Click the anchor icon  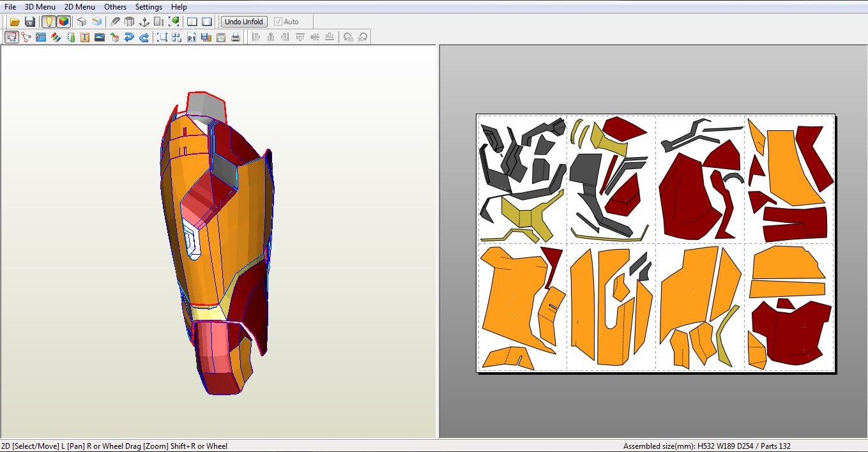coord(144,22)
